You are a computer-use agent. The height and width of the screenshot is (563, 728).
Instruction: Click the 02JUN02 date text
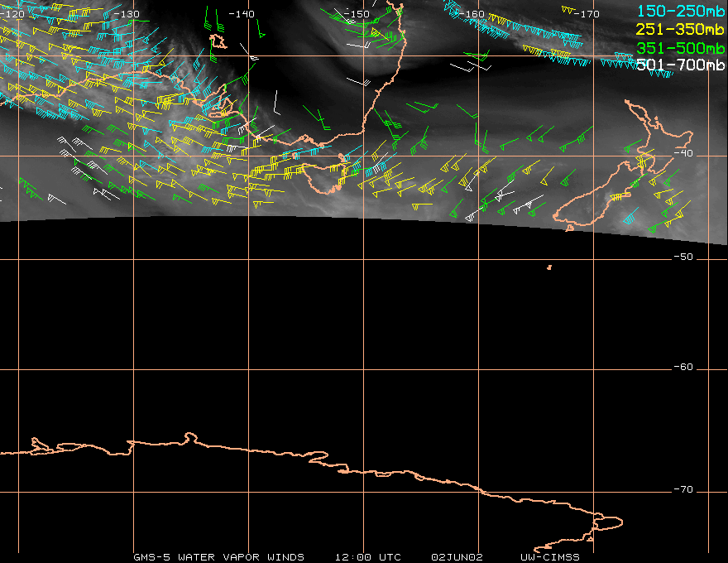457,557
